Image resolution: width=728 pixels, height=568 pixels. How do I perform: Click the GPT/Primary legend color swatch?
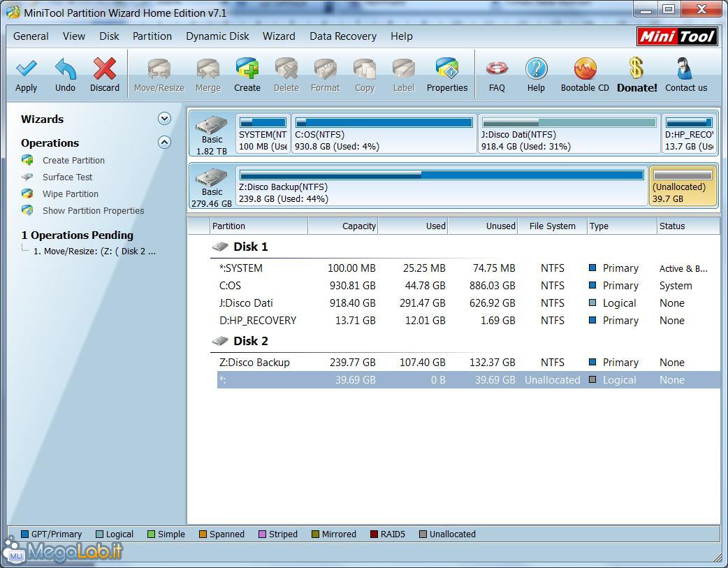[24, 534]
